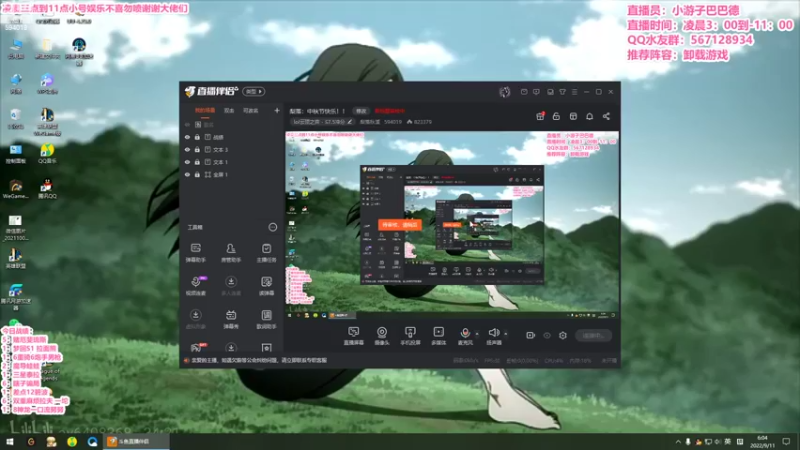Viewport: 800px width, 450px height.
Task: Click the store box icon beside the bell
Action: click(573, 116)
